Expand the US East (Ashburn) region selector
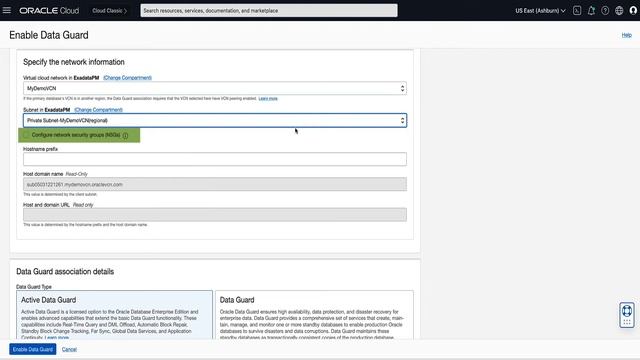The width and height of the screenshot is (640, 360). (540, 11)
